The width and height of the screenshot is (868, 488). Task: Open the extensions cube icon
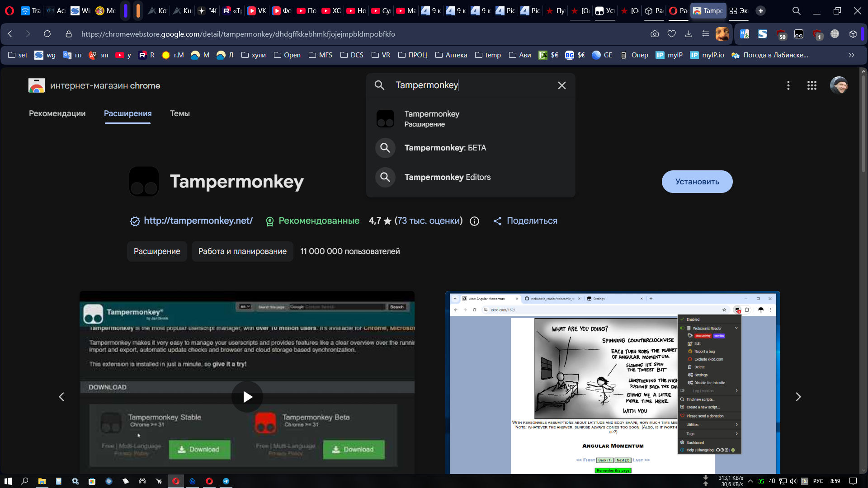click(x=853, y=34)
